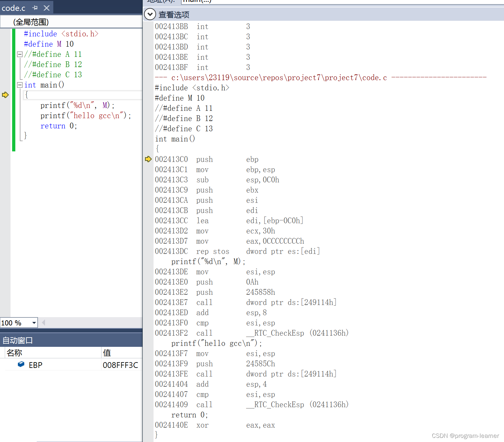Screen dimensions: 504x442
Task: Click the #define M 10 line in the editor
Action: tap(49, 44)
